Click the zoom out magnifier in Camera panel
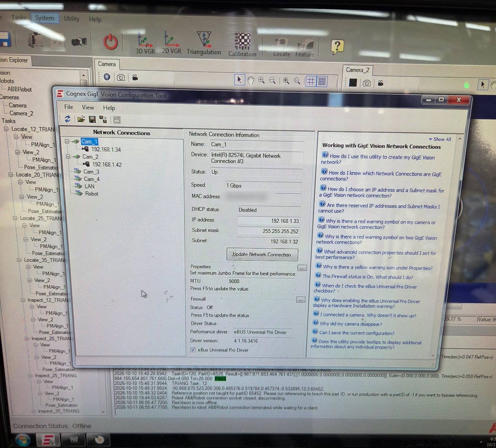The width and height of the screenshot is (496, 448). coord(272,81)
